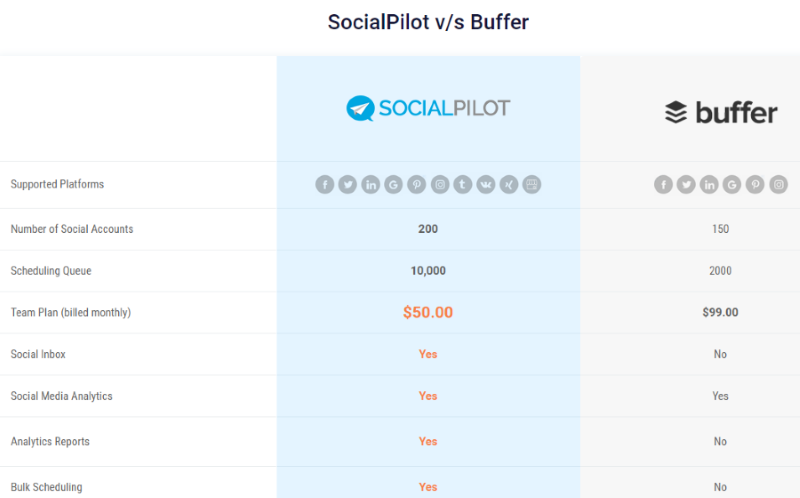Click SocialPilot's Google My Business storefront icon
Viewport: 800px width, 498px height.
click(x=531, y=184)
